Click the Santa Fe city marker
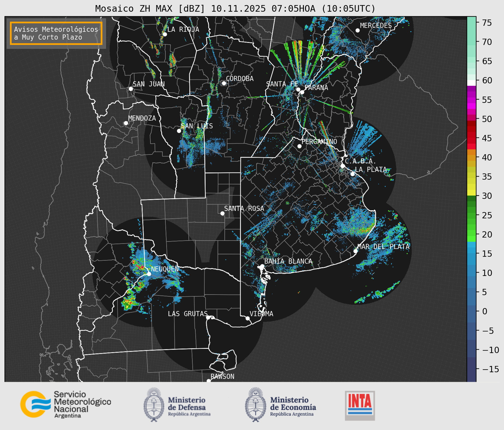Viewport: 504px width, 430px height. [298, 89]
